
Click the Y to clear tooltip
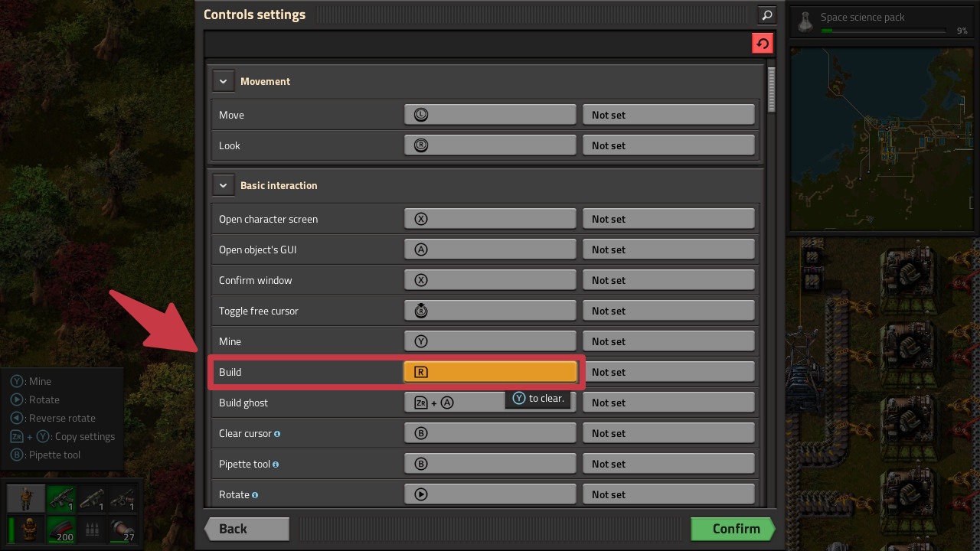pyautogui.click(x=538, y=398)
